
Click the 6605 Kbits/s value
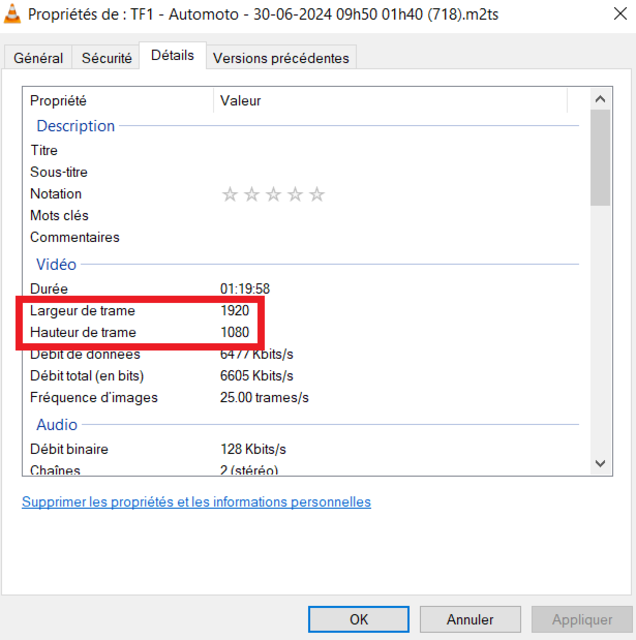click(256, 376)
